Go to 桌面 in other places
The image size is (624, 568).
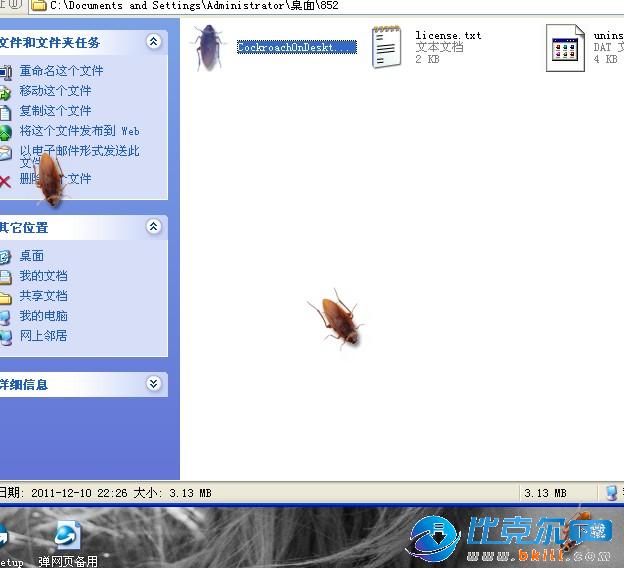[32, 256]
